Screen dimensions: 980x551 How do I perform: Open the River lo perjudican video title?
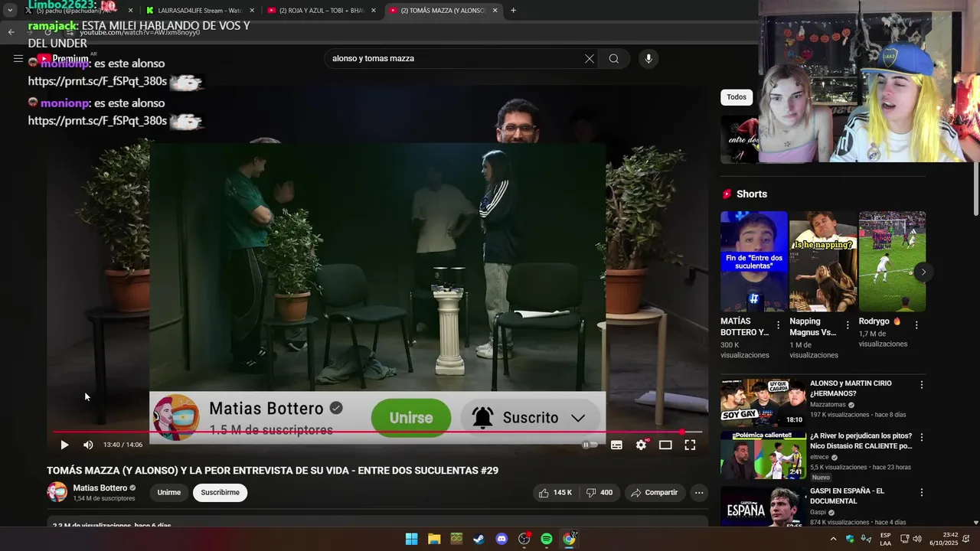(x=861, y=441)
